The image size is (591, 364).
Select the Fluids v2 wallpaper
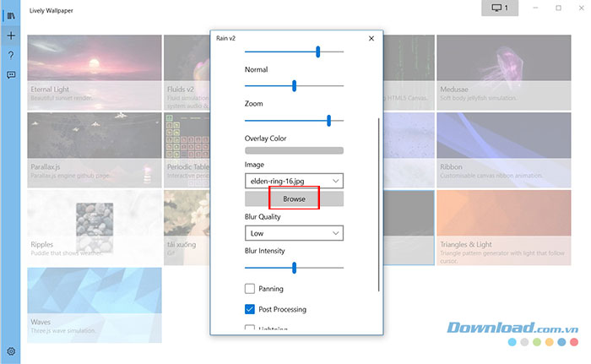coord(187,73)
